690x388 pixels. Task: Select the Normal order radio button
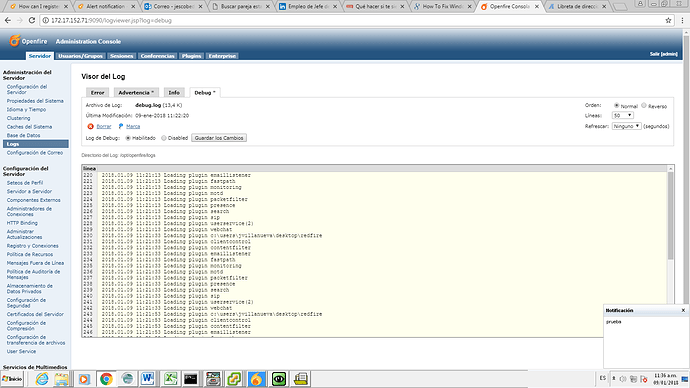point(616,105)
